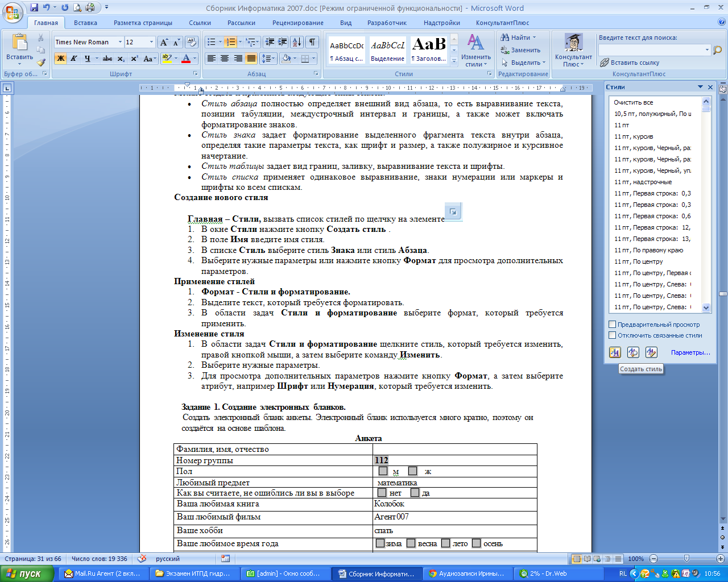Image resolution: width=728 pixels, height=582 pixels.
Task: Click the zoom out minus button
Action: click(x=653, y=559)
